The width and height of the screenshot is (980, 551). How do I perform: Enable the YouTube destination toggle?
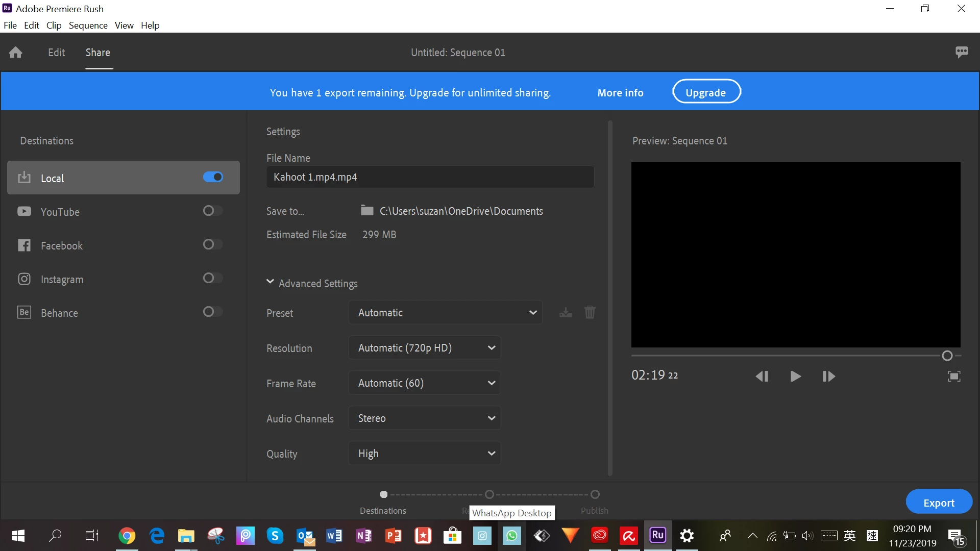coord(213,211)
